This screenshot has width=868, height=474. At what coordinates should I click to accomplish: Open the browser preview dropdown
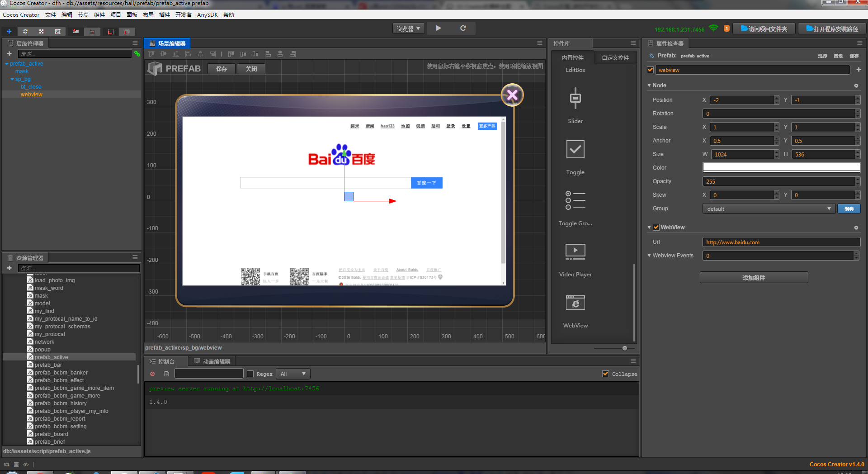coord(408,28)
